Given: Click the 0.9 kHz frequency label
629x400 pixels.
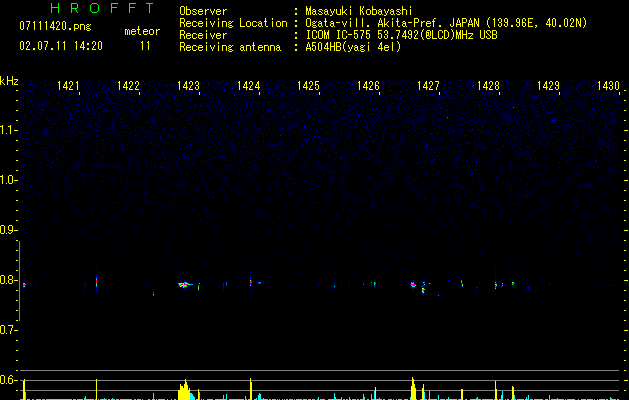Looking at the screenshot, I should tap(8, 230).
